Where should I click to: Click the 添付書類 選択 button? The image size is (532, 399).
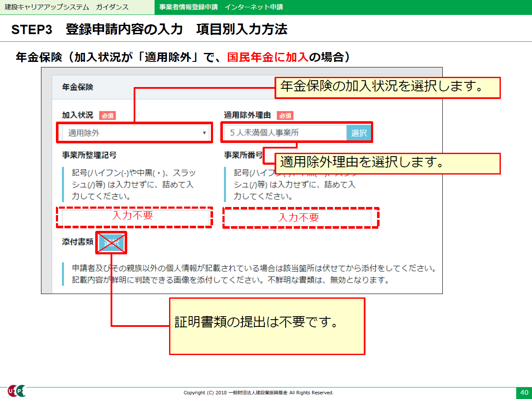(111, 242)
